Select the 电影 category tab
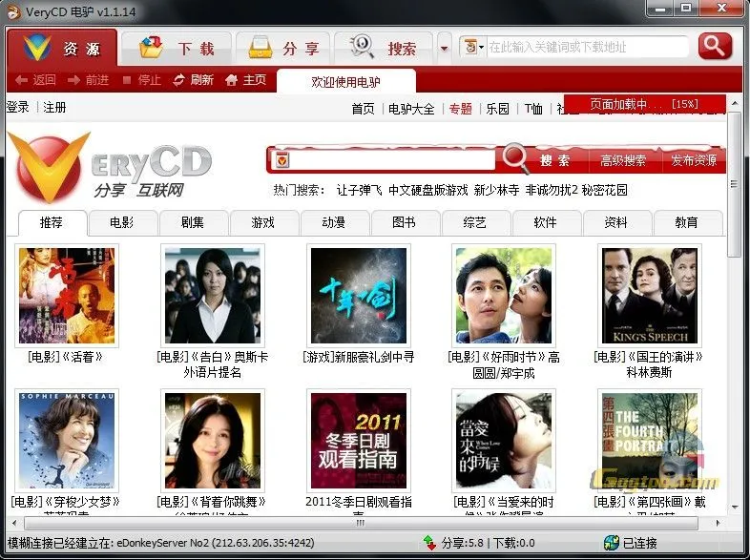Screen dimensions: 750x560 coord(122,223)
